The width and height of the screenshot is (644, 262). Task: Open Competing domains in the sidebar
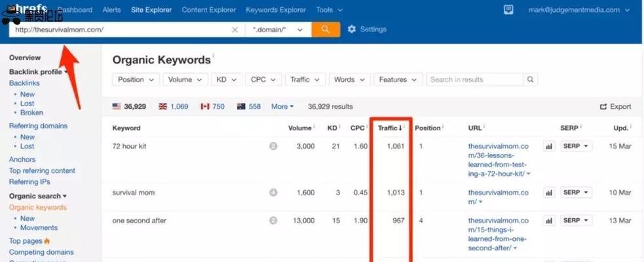tap(41, 252)
